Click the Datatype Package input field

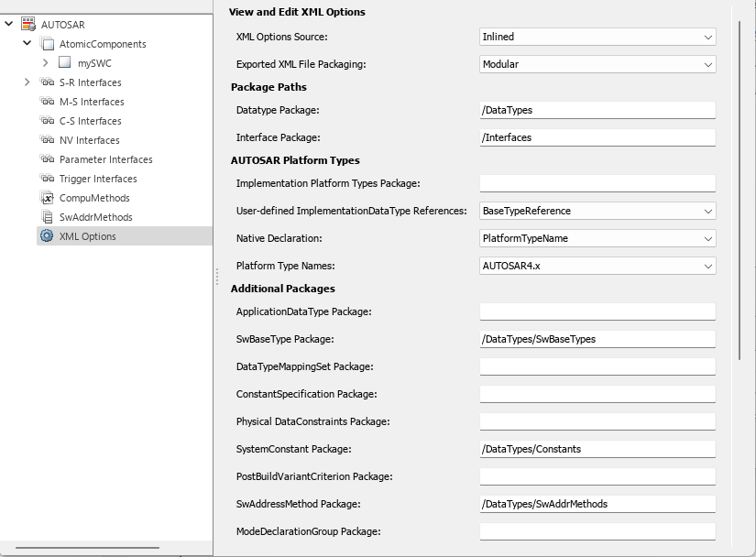click(x=597, y=110)
